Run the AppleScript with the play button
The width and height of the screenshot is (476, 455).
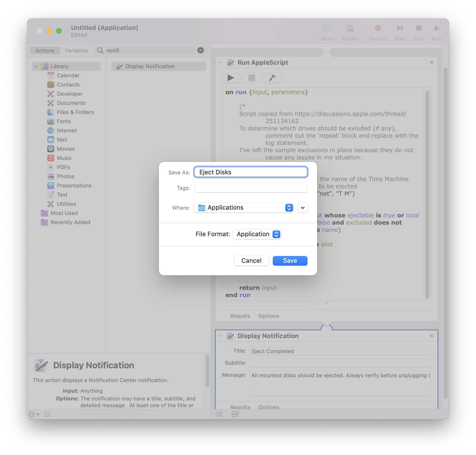click(231, 78)
